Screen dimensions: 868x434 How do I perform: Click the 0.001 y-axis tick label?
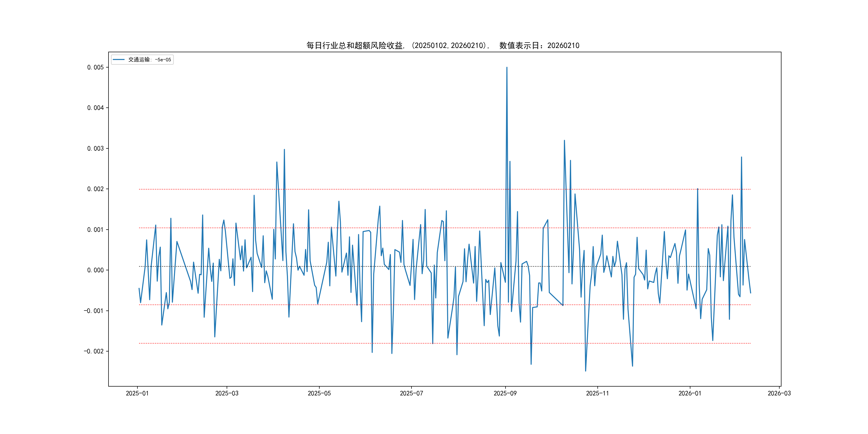click(x=95, y=230)
